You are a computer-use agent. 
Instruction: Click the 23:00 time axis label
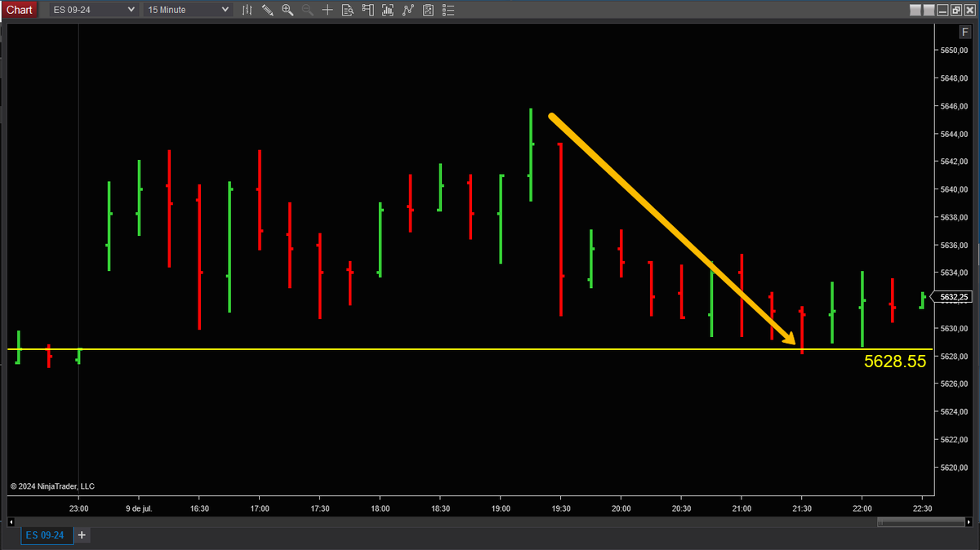78,508
